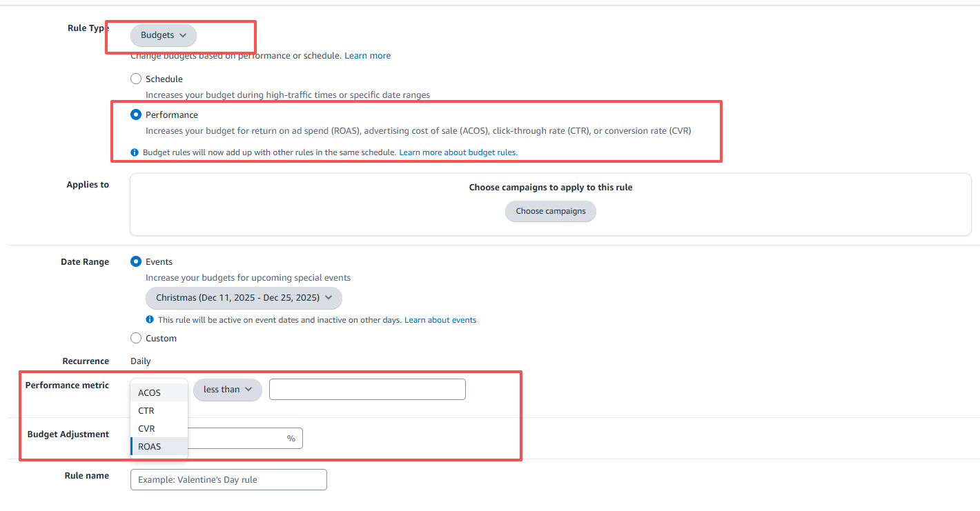Click chevron icon on Christmas event pill
The height and width of the screenshot is (511, 980).
pos(329,298)
